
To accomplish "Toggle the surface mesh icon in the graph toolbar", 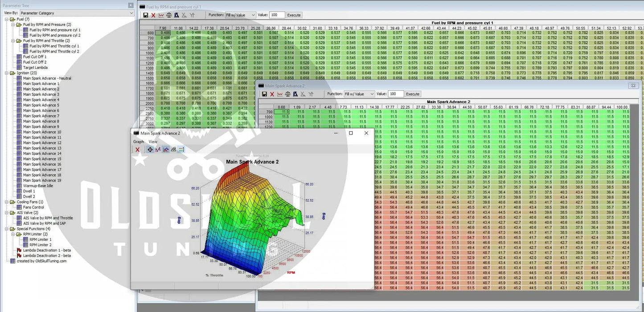I will [x=173, y=150].
